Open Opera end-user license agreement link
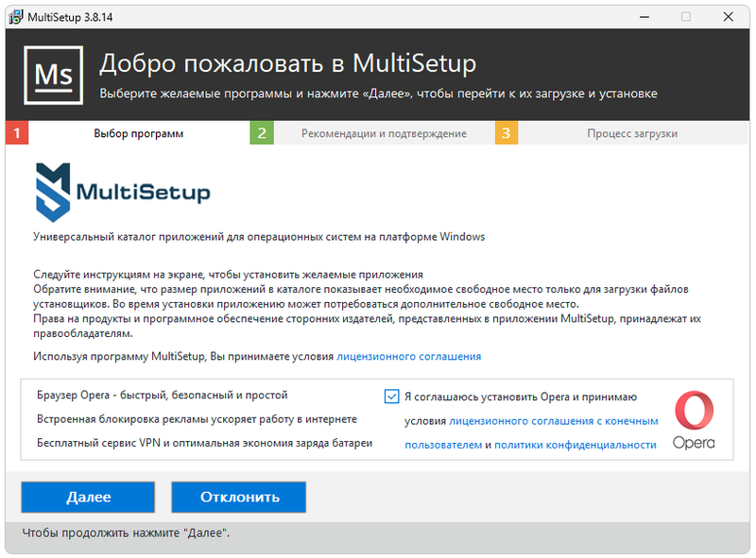Image resolution: width=756 pixels, height=558 pixels. click(531, 432)
